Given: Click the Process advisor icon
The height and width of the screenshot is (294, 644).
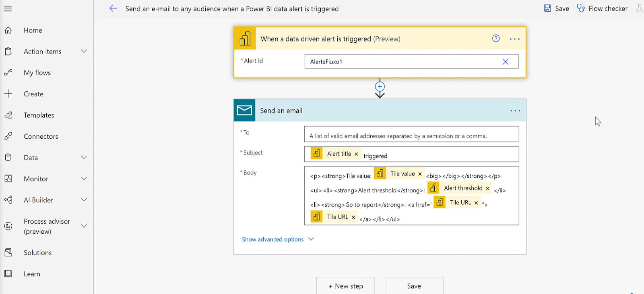Looking at the screenshot, I should [8, 226].
